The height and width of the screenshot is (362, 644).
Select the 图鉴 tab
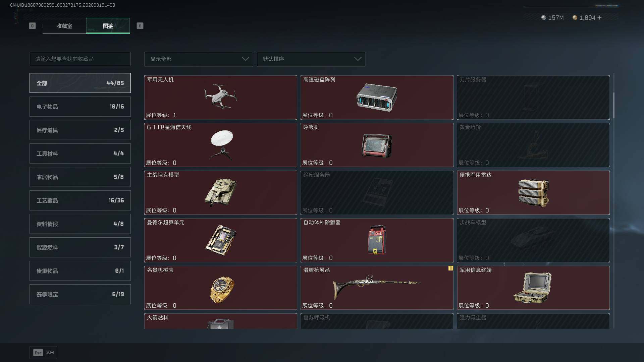point(108,26)
